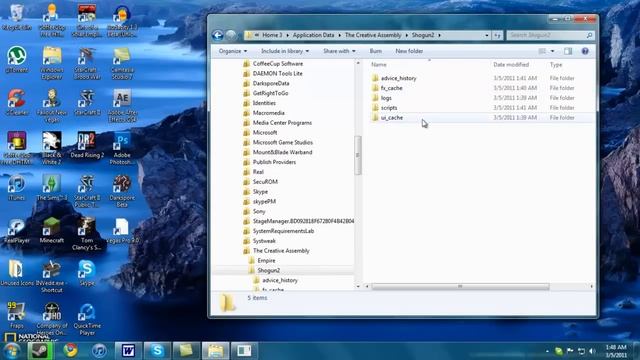The height and width of the screenshot is (360, 640).
Task: Sort by the Date modified column header
Action: pyautogui.click(x=511, y=64)
